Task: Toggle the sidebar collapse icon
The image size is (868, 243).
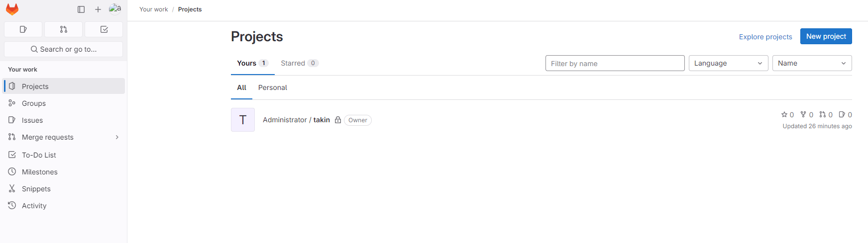Action: click(x=81, y=9)
